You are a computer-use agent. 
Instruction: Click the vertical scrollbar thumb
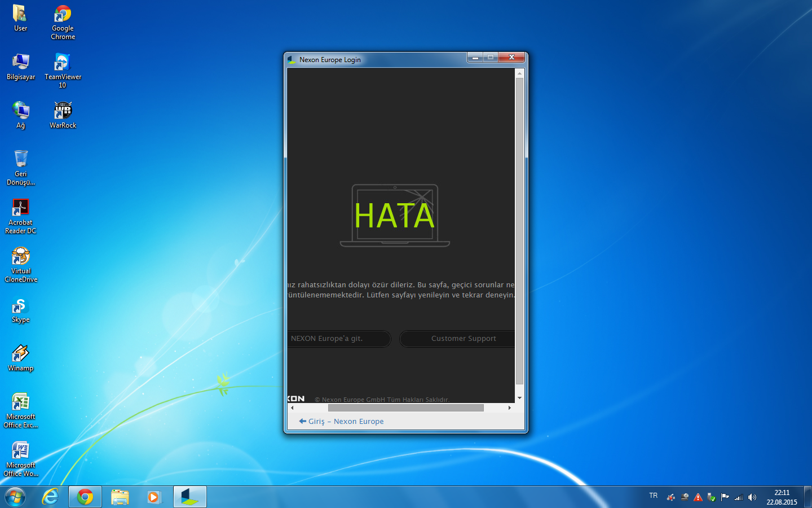pyautogui.click(x=519, y=231)
